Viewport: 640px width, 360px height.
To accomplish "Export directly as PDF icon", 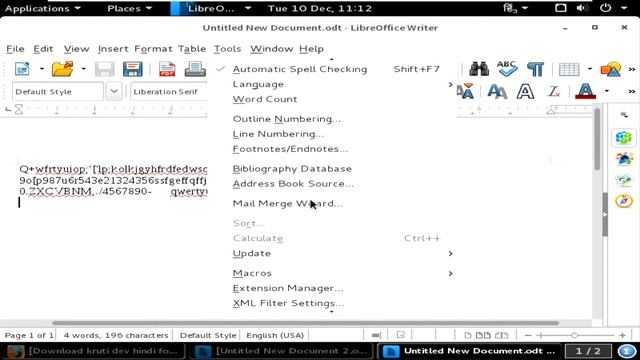I will [x=167, y=69].
